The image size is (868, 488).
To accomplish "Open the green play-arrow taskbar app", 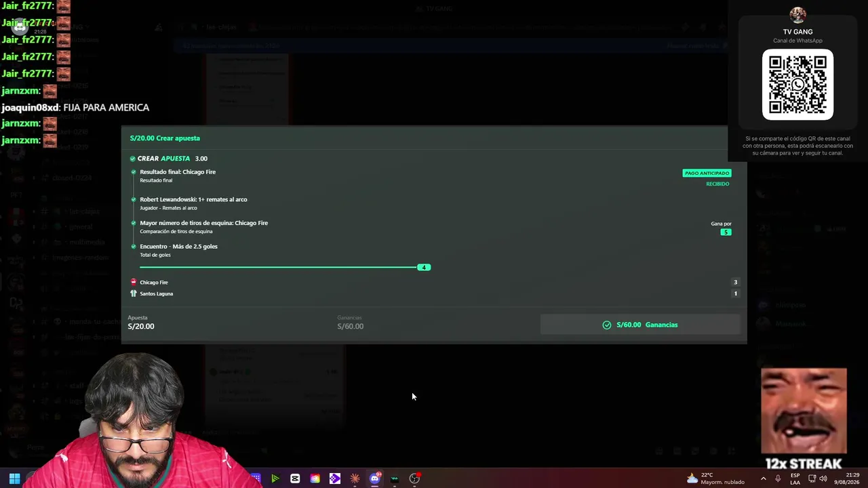I will click(275, 479).
